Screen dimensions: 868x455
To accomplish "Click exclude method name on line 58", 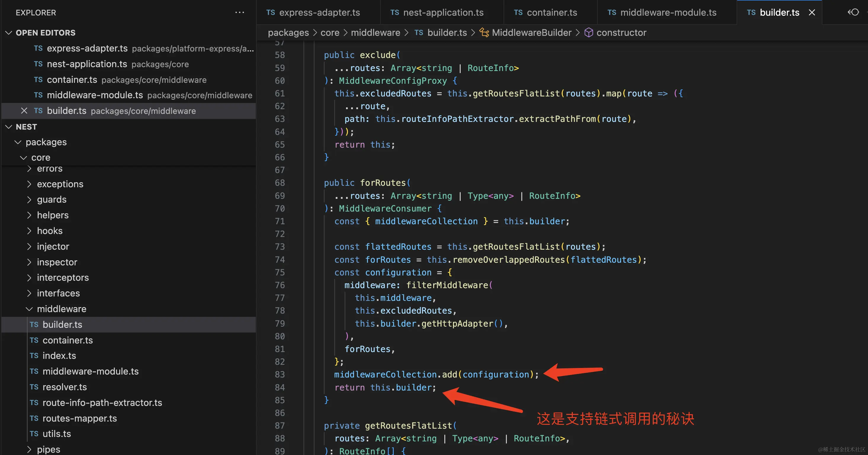I will point(378,55).
